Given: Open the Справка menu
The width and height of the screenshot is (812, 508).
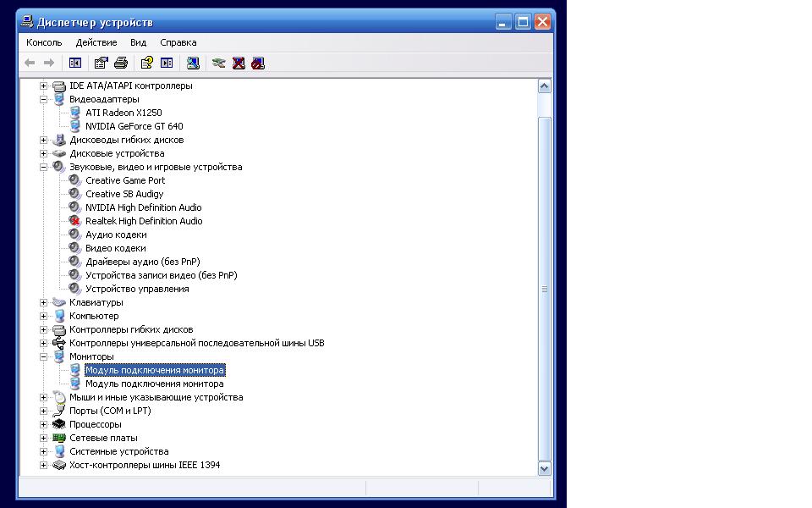Looking at the screenshot, I should point(178,42).
